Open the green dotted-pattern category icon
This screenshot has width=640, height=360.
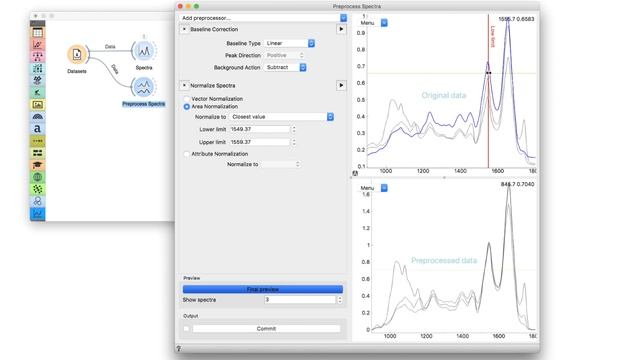point(38,189)
